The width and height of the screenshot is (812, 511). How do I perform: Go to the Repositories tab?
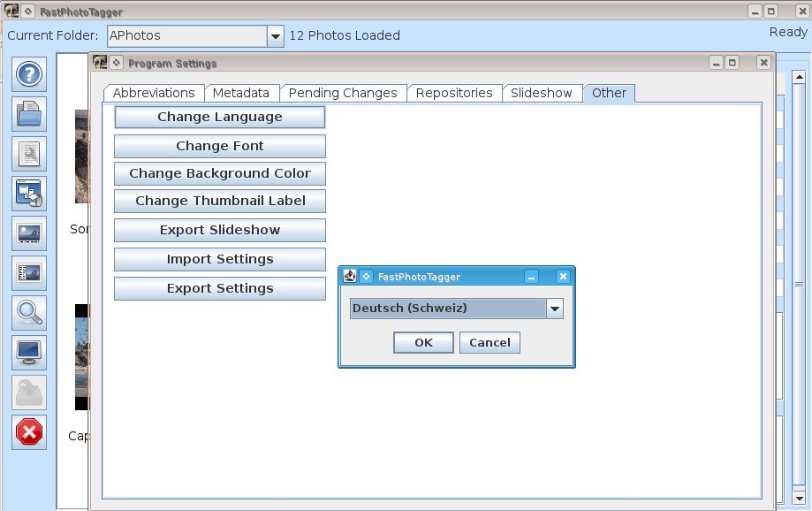[x=454, y=93]
